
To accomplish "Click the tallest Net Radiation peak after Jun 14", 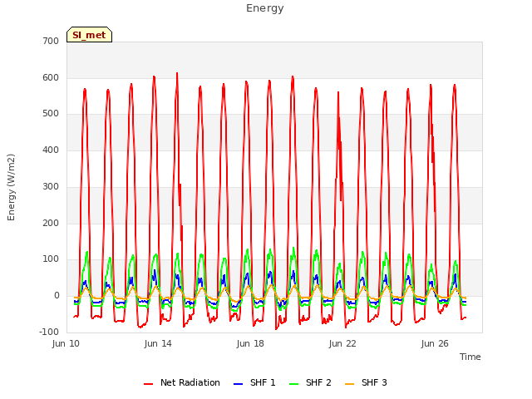I will point(177,73).
